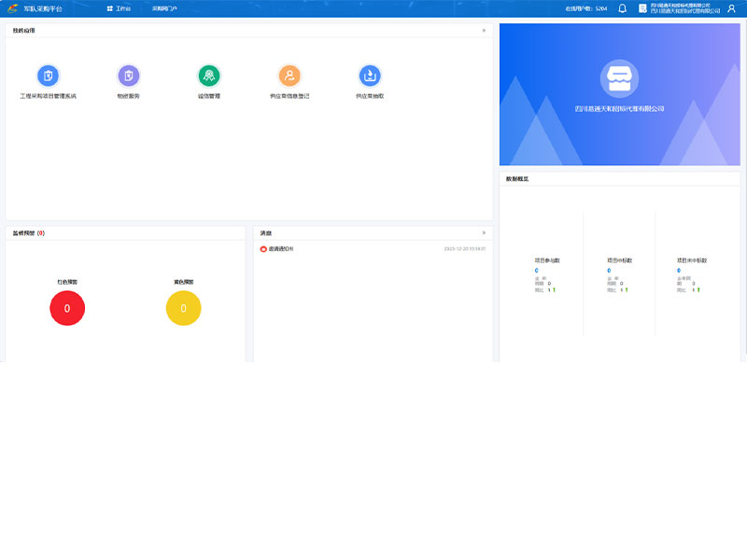Open the 物资服务 application icon

tap(128, 76)
